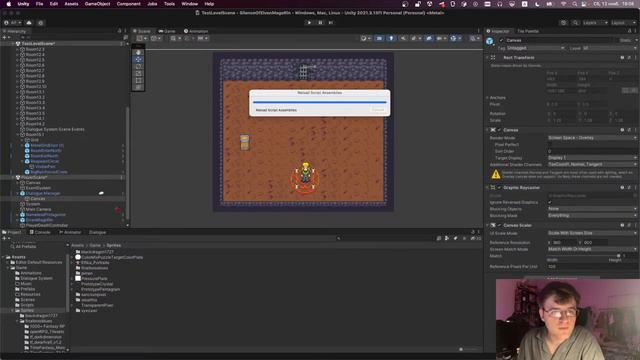This screenshot has height=360, width=640.
Task: Switch to the Scene tab
Action: [142, 31]
